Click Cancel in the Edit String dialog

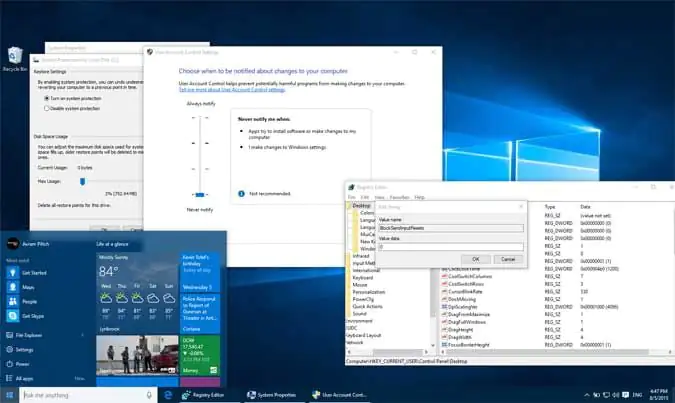506,258
